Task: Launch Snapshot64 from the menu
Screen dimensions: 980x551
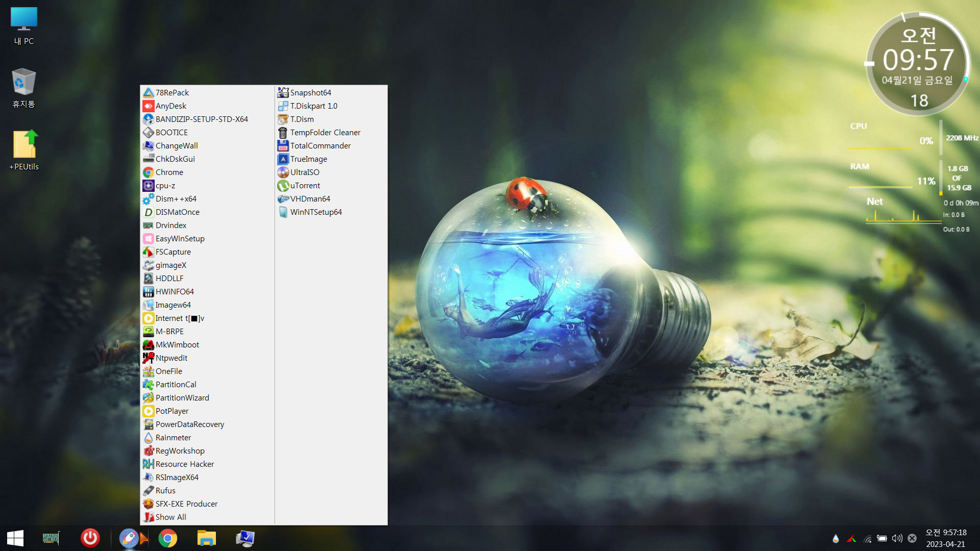Action: [x=331, y=92]
